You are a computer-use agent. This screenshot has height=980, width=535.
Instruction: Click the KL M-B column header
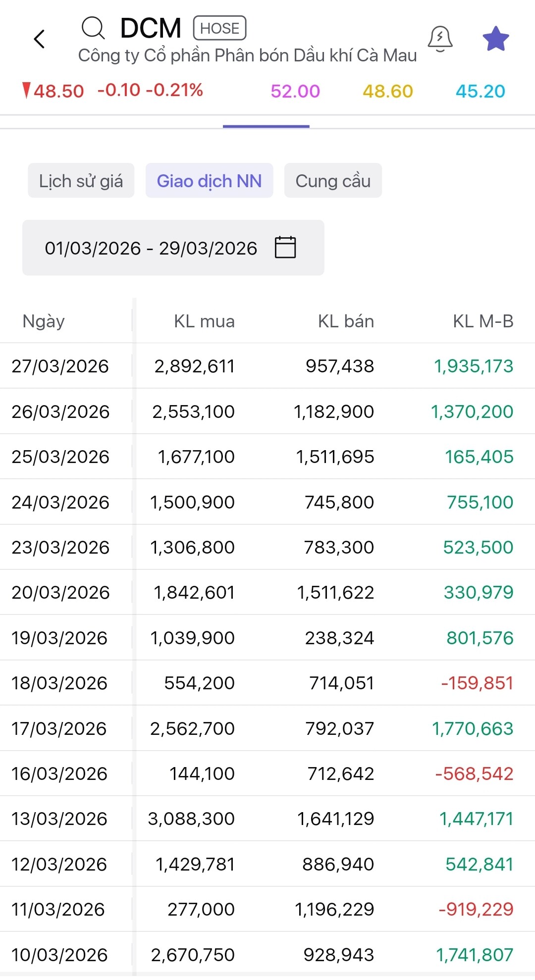tap(483, 321)
